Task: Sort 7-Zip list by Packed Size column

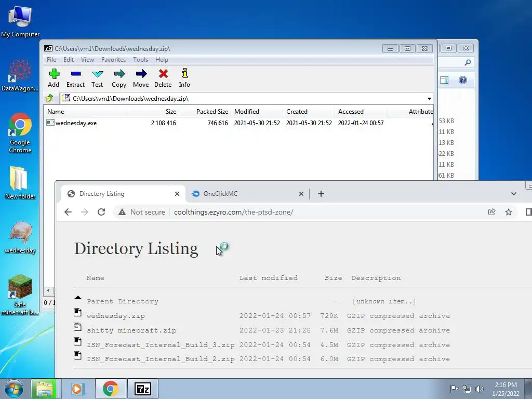Action: tap(205, 112)
